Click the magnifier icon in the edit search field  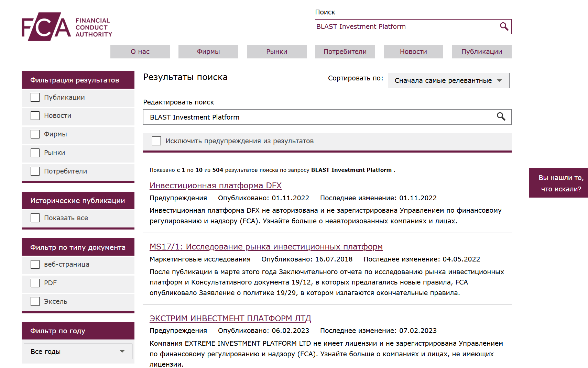click(x=501, y=117)
